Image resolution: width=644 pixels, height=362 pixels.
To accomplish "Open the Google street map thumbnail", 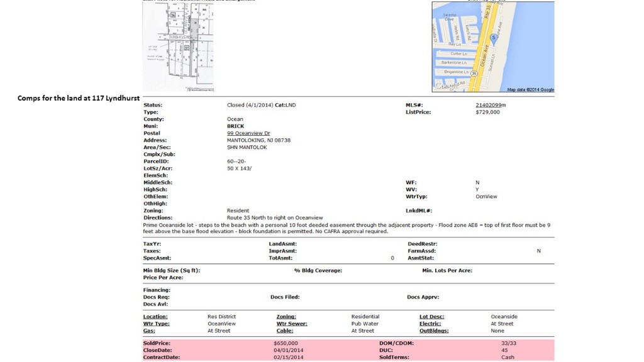I will 492,47.
